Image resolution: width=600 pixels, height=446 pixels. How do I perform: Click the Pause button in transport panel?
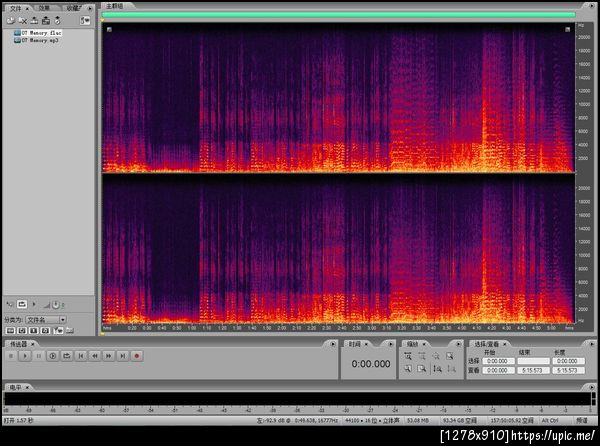[39, 356]
